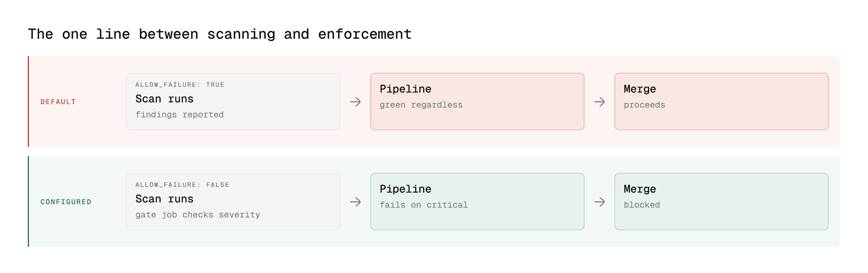Click the red bar on default row

click(x=28, y=102)
